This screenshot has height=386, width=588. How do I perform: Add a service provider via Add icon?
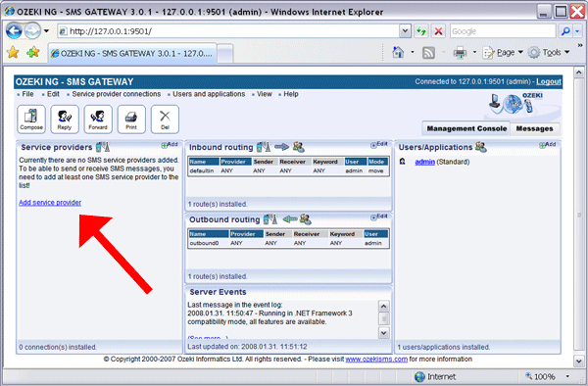[170, 144]
